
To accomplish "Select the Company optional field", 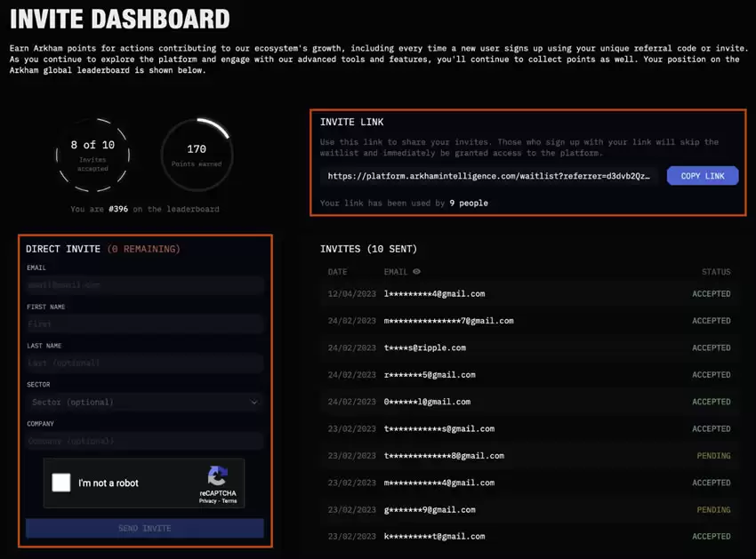I will [x=145, y=441].
